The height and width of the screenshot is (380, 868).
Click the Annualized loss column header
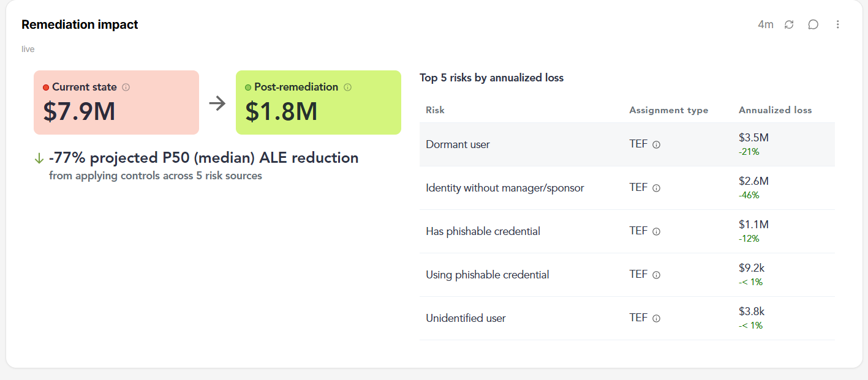pyautogui.click(x=775, y=110)
